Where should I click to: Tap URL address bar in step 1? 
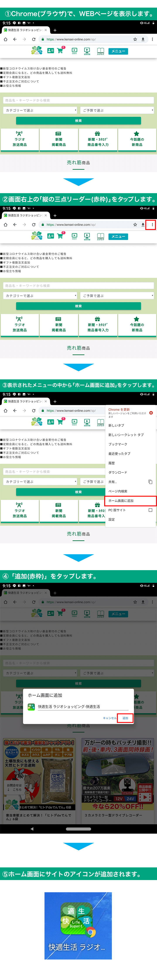pyautogui.click(x=85, y=39)
